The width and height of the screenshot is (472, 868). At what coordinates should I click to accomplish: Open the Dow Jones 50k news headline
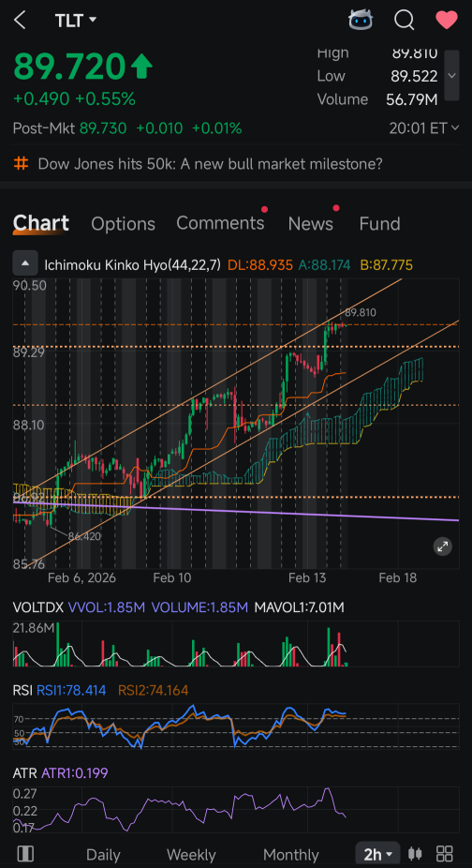211,164
